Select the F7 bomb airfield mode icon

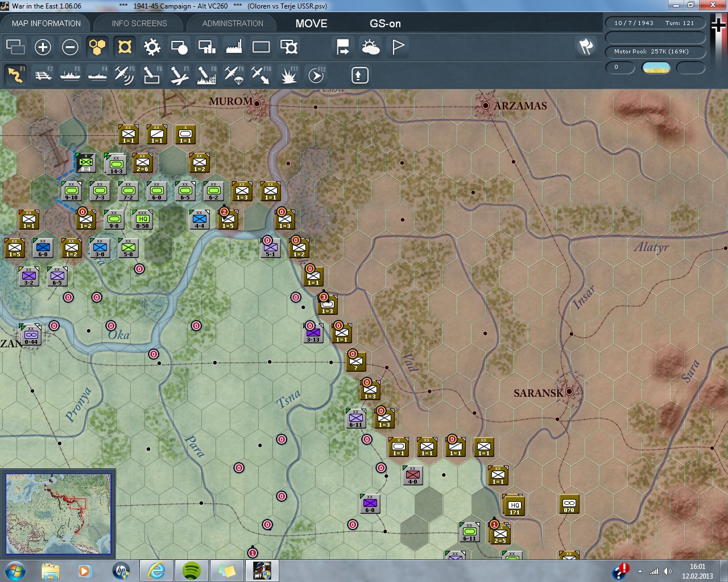(179, 75)
